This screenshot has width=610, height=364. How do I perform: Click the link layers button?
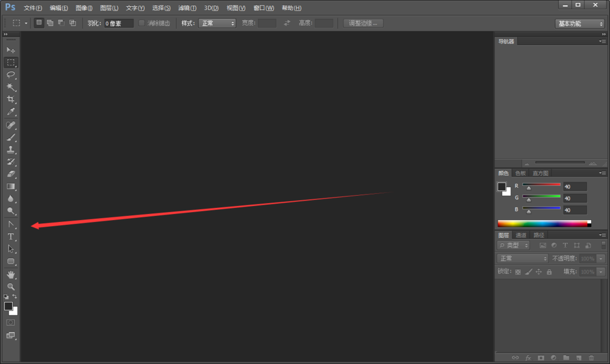coord(515,357)
